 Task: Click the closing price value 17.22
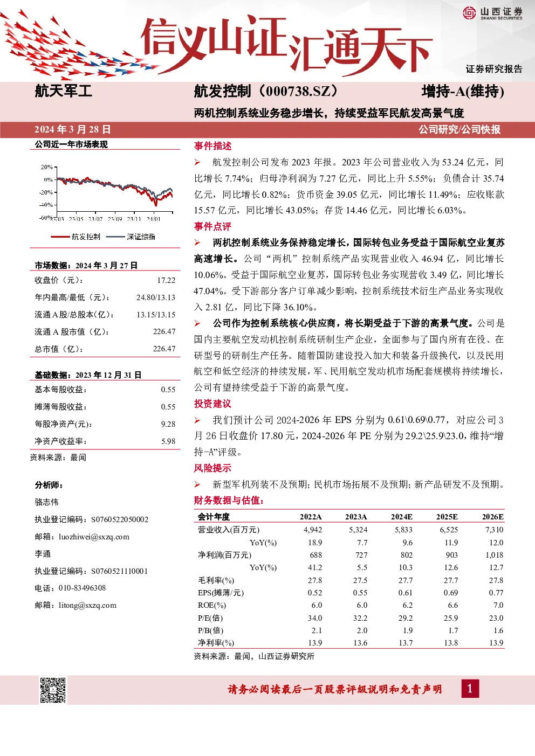click(x=166, y=280)
